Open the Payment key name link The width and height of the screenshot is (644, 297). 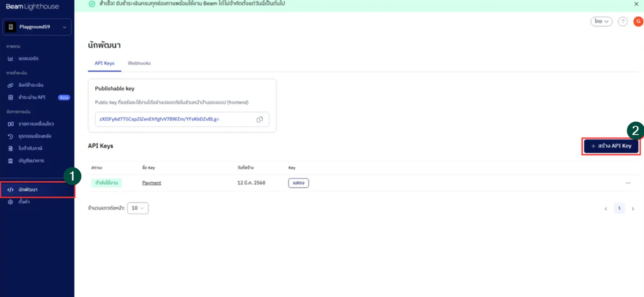point(152,183)
